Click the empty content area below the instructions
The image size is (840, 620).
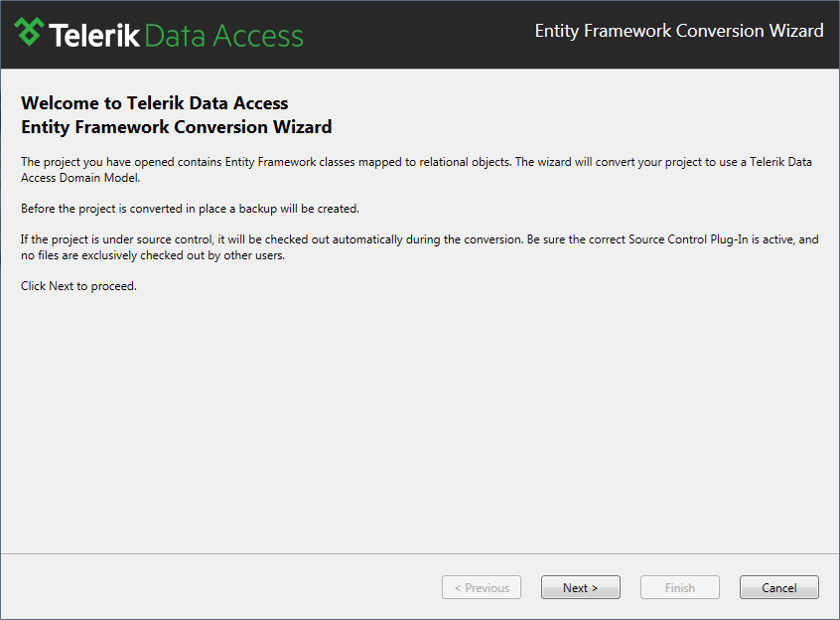pyautogui.click(x=420, y=423)
